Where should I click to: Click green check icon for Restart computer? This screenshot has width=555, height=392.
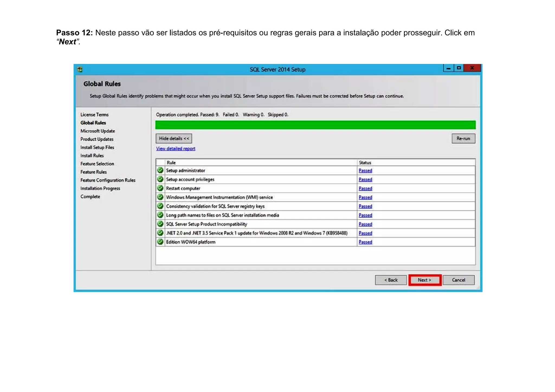[160, 188]
